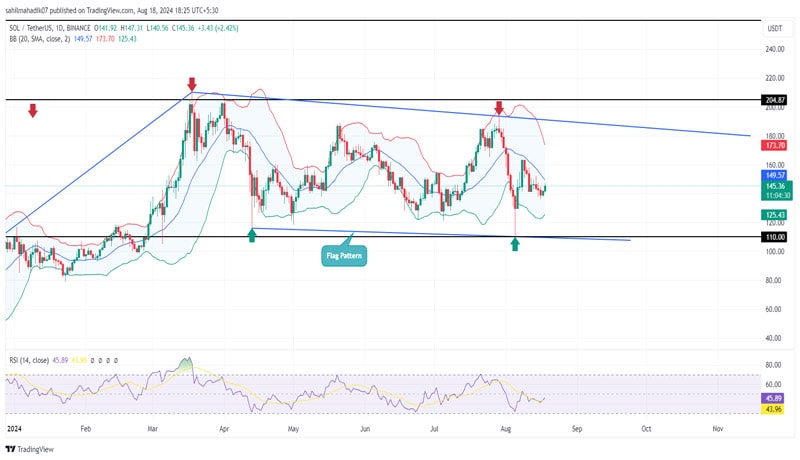This screenshot has height=460, width=800.
Task: Click the Jul label on time axis
Action: click(434, 429)
